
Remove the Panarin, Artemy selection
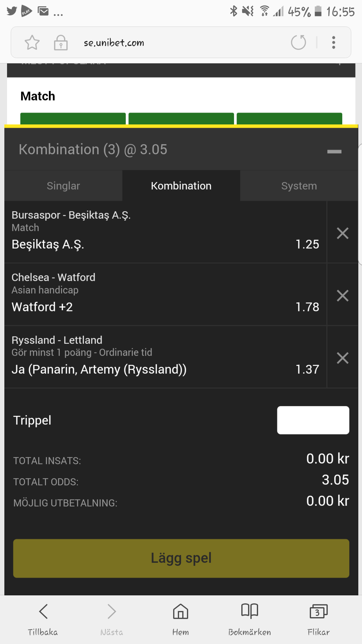343,358
